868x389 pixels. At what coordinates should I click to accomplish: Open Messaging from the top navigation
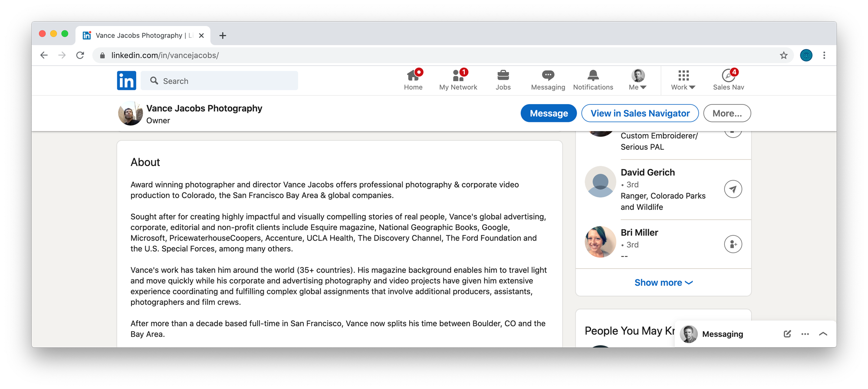[548, 80]
